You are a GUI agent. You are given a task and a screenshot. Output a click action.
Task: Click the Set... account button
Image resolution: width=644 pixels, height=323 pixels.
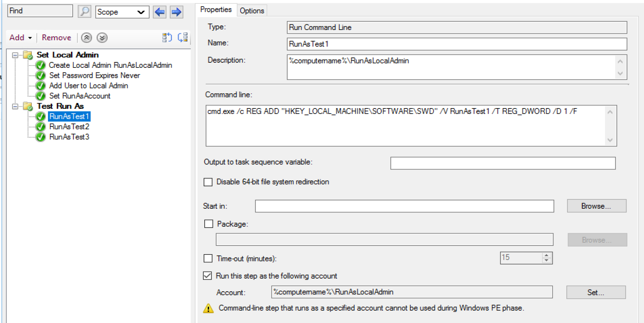pyautogui.click(x=596, y=292)
